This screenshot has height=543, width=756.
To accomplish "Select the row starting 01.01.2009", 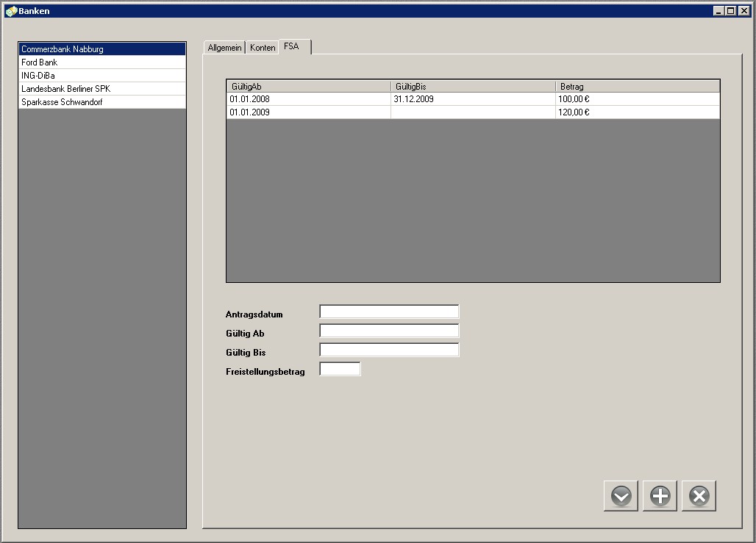I will [473, 112].
